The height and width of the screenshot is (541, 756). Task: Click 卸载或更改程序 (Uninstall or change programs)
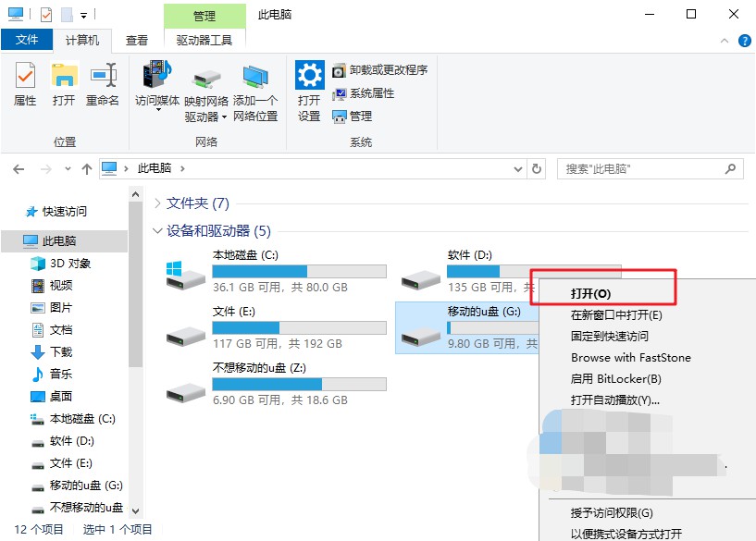(380, 70)
